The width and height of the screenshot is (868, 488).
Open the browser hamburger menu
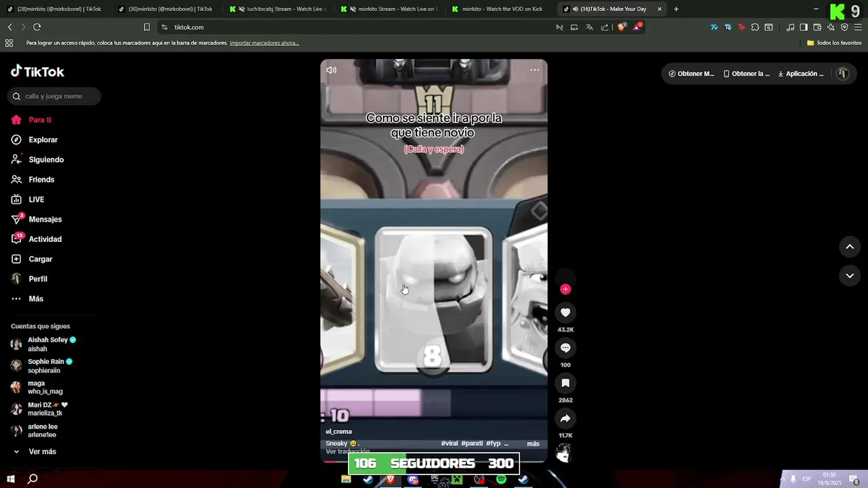[x=858, y=27]
